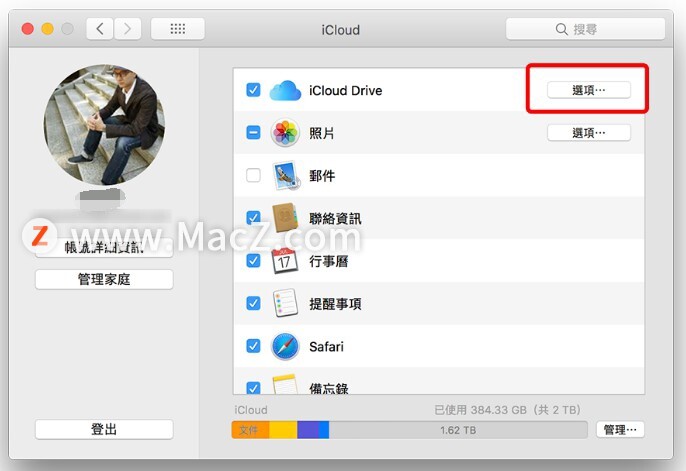Click the 1.62 TB free space area
686x471 pixels.
pyautogui.click(x=458, y=430)
